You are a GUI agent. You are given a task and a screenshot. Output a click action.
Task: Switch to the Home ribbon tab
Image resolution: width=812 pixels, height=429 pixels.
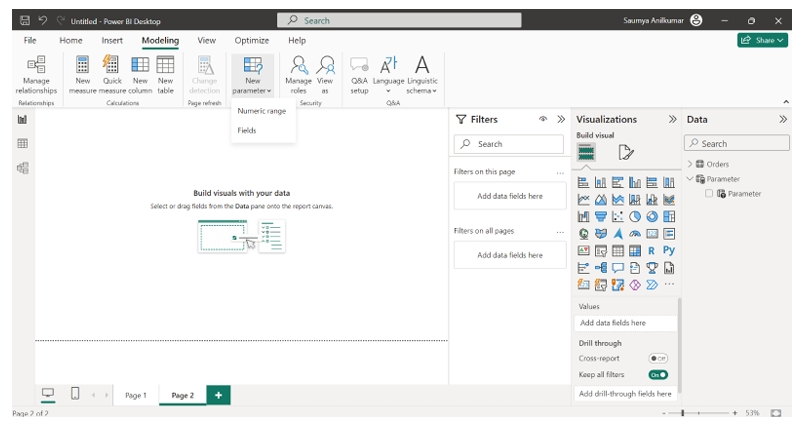point(70,40)
